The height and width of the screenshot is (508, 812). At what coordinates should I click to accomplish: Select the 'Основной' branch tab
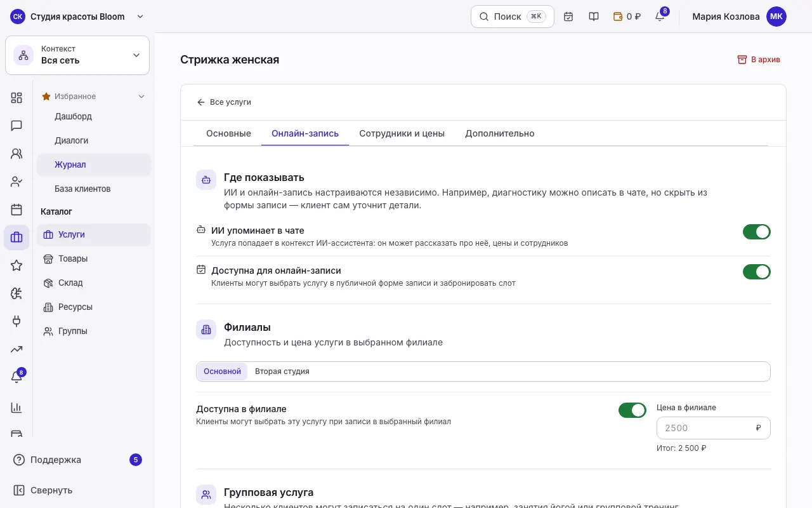[x=222, y=371]
